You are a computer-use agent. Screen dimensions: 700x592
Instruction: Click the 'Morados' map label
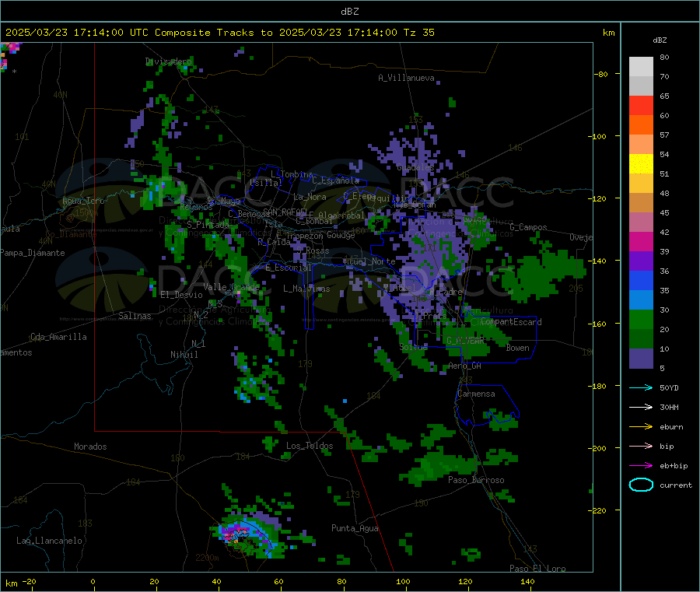click(x=90, y=447)
